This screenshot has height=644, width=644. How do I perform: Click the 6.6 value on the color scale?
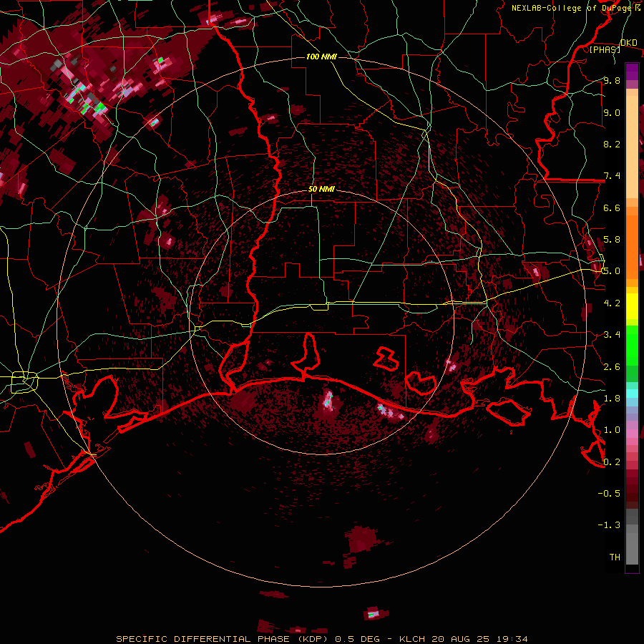tap(612, 208)
